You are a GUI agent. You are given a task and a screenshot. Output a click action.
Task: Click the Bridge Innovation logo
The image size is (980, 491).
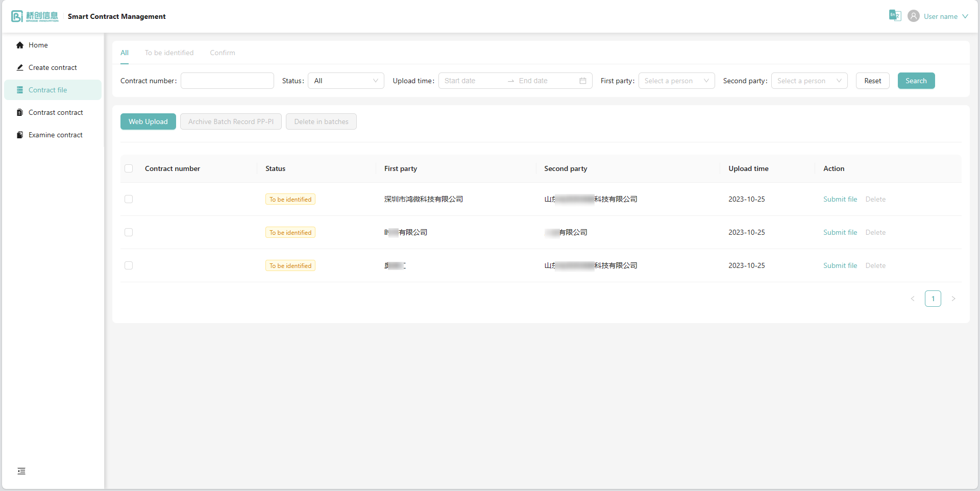[35, 16]
